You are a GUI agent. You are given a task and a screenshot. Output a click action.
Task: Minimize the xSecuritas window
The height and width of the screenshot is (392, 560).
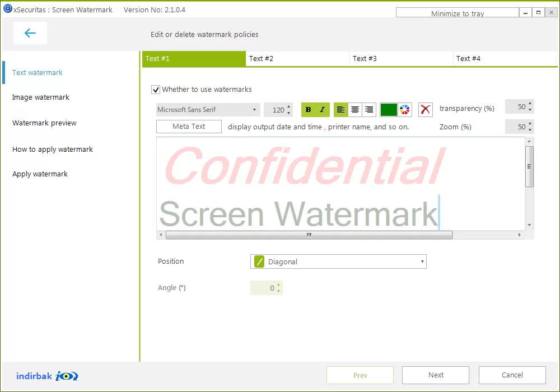[525, 12]
